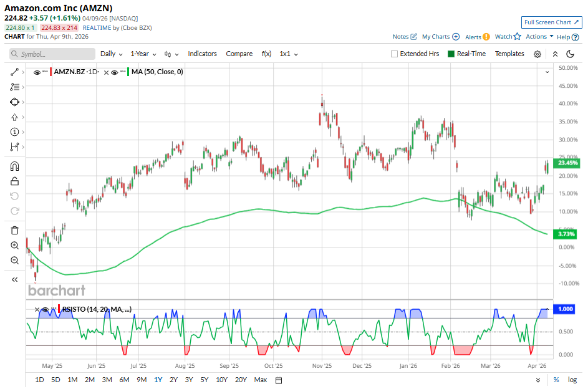This screenshot has height=389, width=588.
Task: Zoom in using the magnifier plus icon
Action: [14, 245]
